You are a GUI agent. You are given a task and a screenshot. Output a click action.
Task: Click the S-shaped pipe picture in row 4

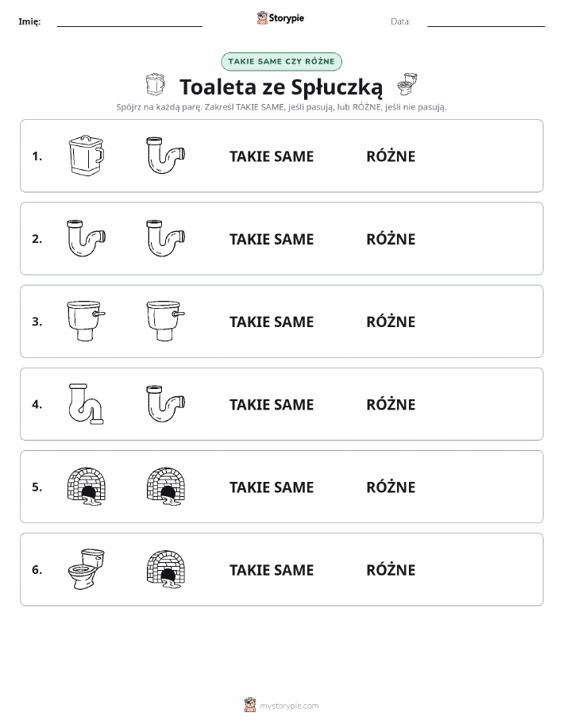point(87,404)
